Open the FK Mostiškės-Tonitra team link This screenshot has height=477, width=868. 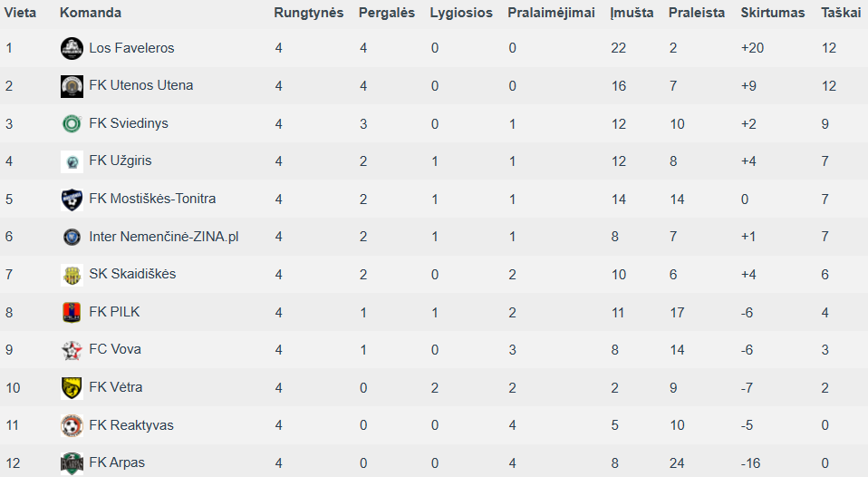(x=152, y=199)
